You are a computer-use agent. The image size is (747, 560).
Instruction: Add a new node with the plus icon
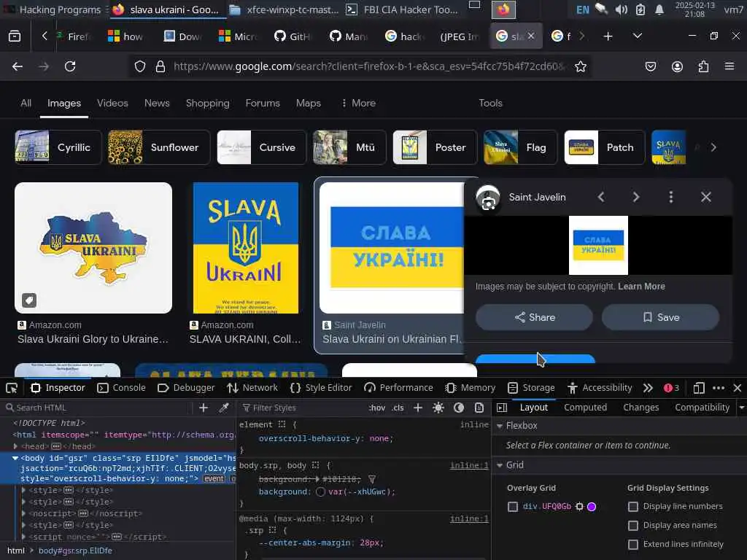(x=204, y=408)
